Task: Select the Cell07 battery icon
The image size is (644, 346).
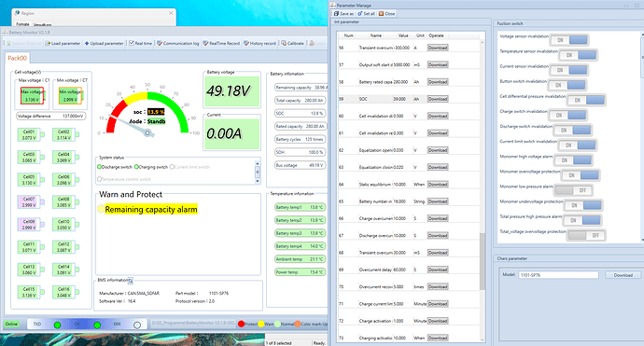Action: pos(31,202)
